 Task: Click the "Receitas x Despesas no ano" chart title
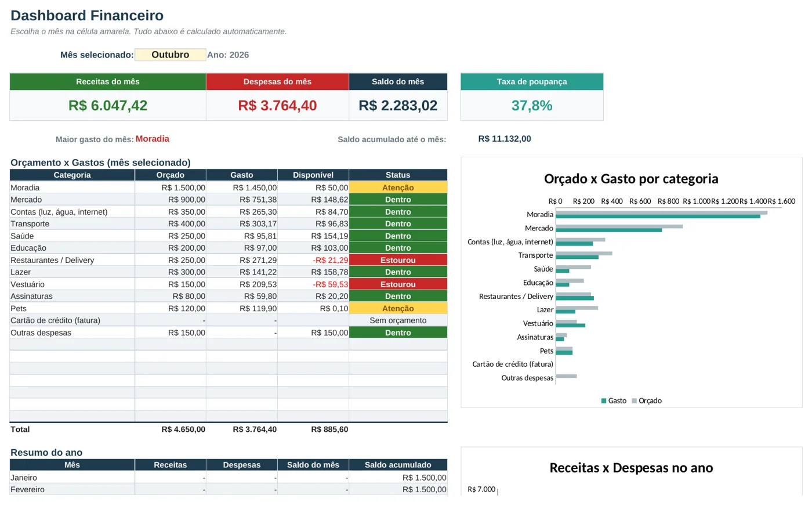point(631,468)
